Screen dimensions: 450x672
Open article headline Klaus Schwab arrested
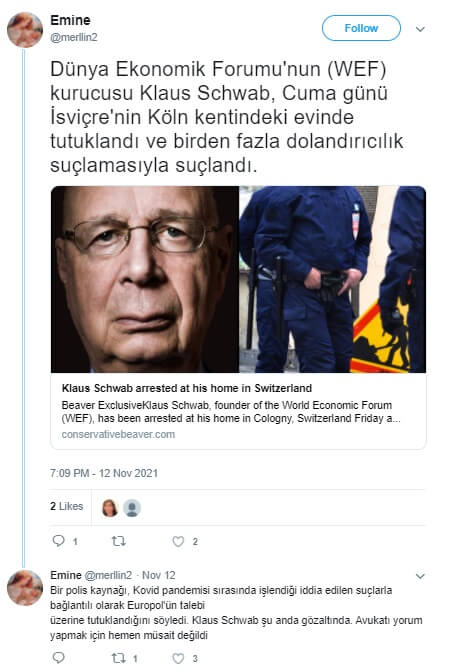pos(187,388)
